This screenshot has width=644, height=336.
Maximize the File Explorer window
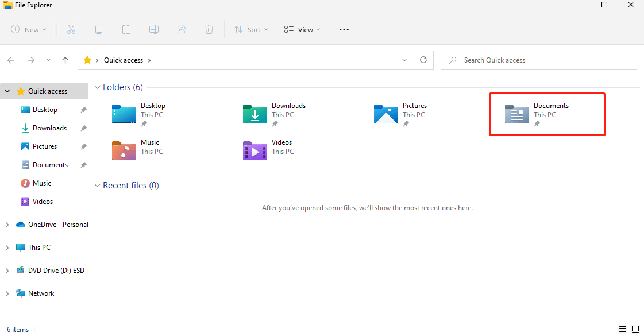[604, 5]
